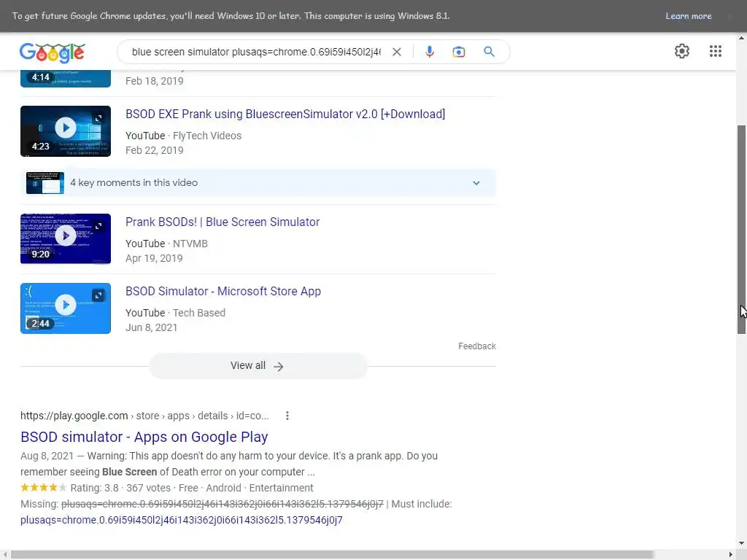Open BSOD Simulator - Microsoft Store App link

(223, 292)
